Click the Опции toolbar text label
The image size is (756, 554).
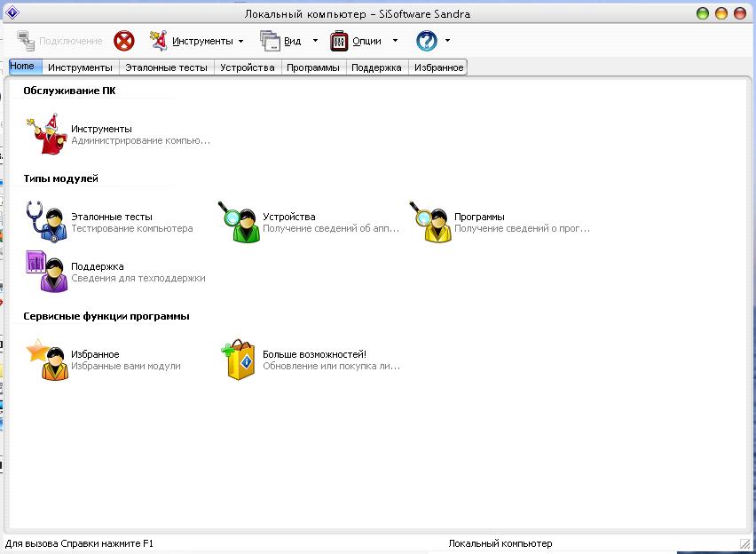366,42
